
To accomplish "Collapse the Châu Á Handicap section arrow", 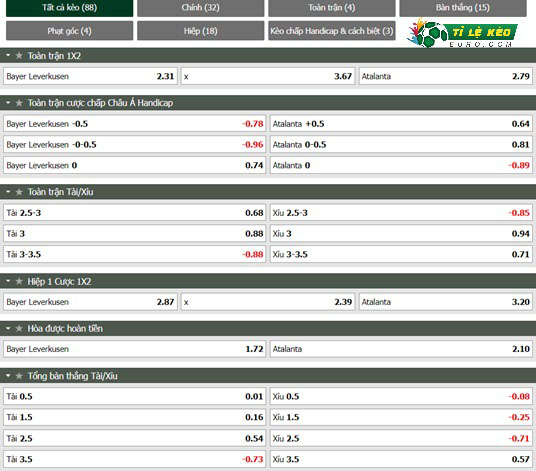I will tap(8, 102).
